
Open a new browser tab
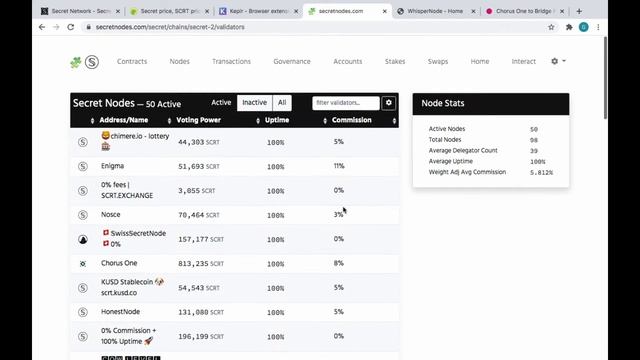(x=579, y=11)
